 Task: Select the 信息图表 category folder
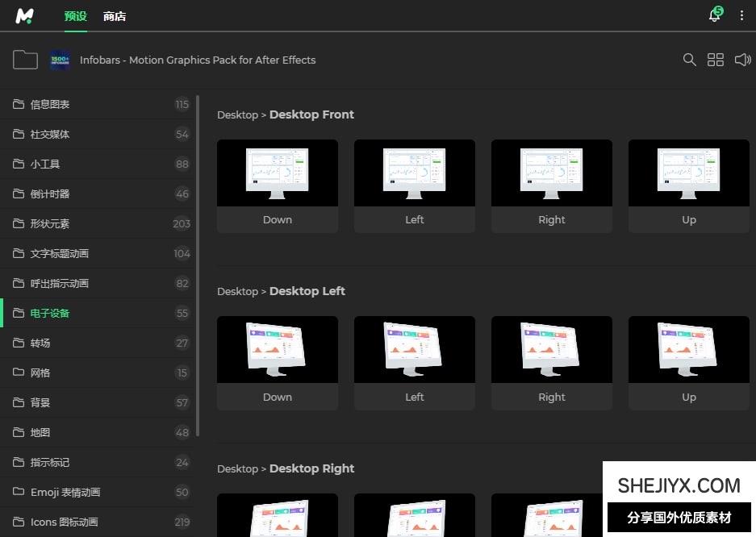50,104
